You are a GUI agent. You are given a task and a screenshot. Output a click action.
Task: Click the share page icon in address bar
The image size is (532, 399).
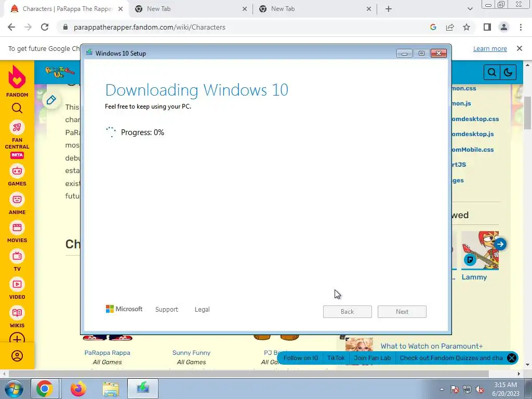coord(450,27)
